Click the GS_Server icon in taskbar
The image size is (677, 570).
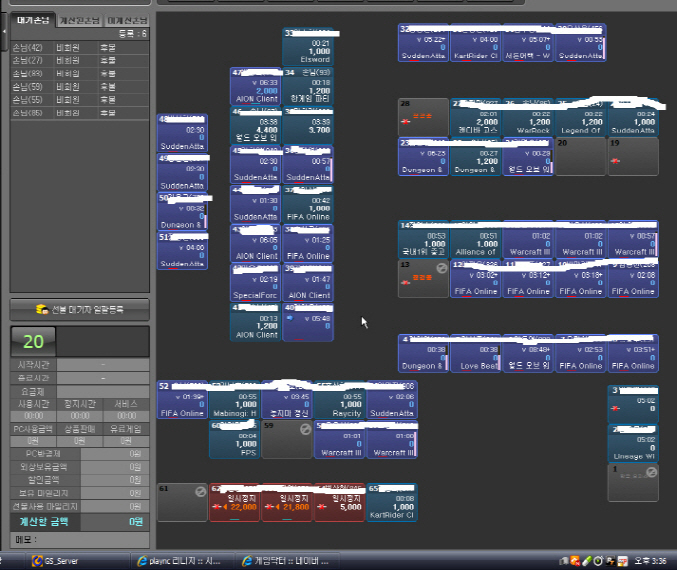point(38,561)
